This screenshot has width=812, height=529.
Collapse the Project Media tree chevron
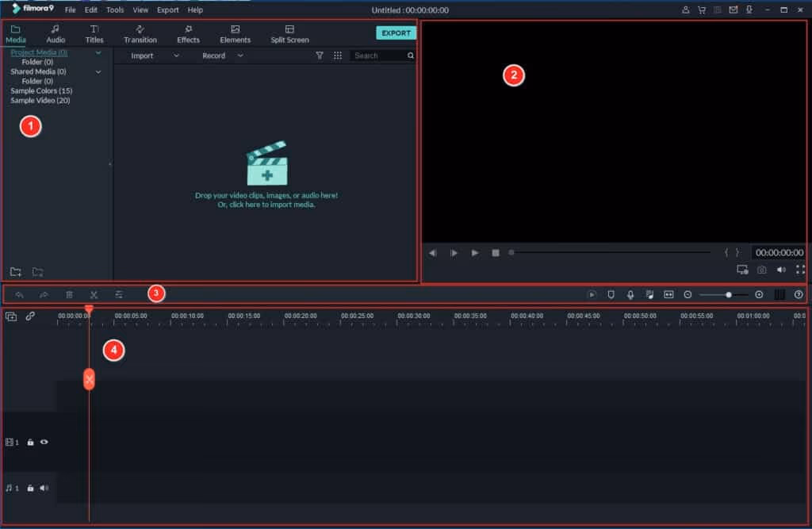(98, 52)
